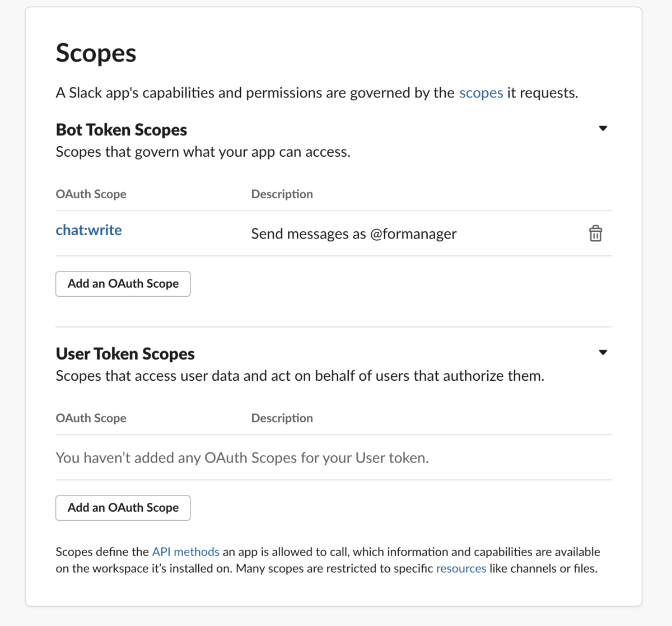Click the scopes hyperlink in the intro text
Image resolution: width=672 pixels, height=626 pixels.
480,93
